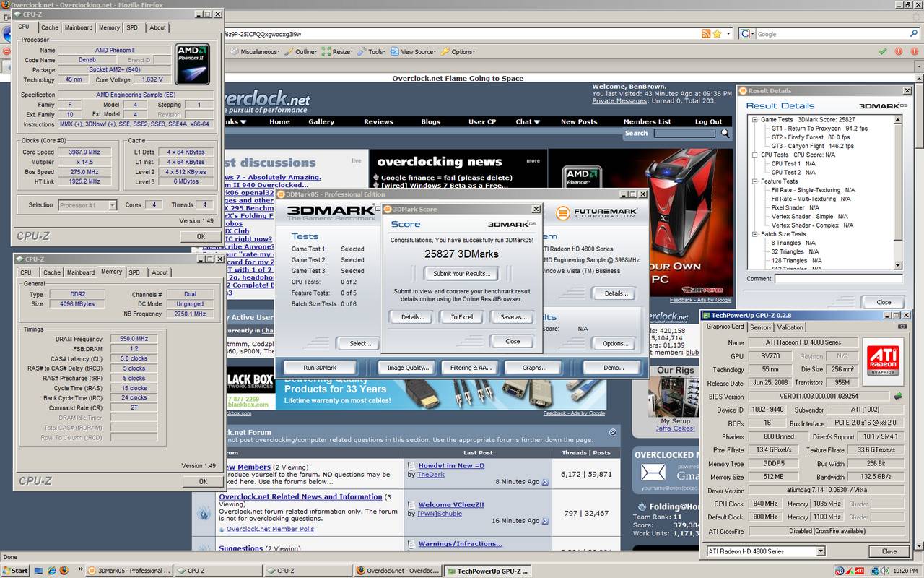924x578 pixels.
Task: Open Processor #1 selection dropdown in CPU-Z
Action: [x=112, y=205]
